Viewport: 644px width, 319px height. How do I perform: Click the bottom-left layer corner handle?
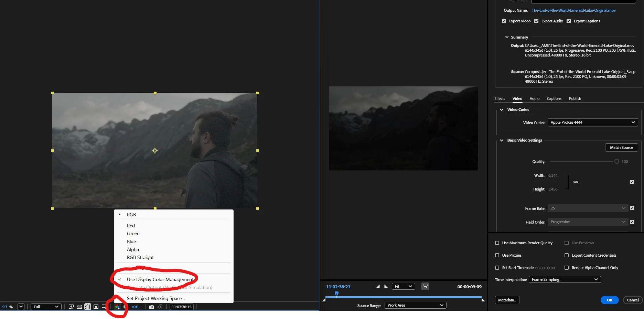click(x=52, y=208)
